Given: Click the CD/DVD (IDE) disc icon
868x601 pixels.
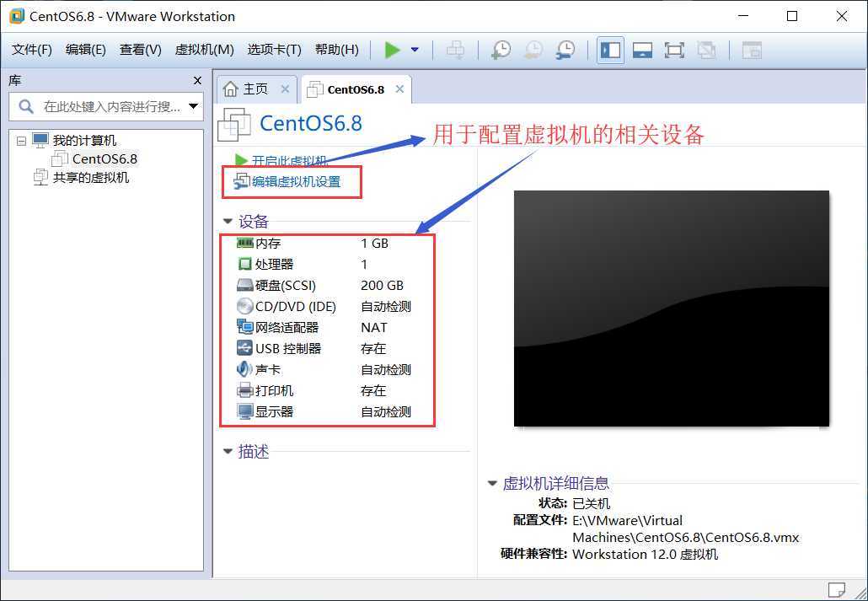Looking at the screenshot, I should (244, 306).
